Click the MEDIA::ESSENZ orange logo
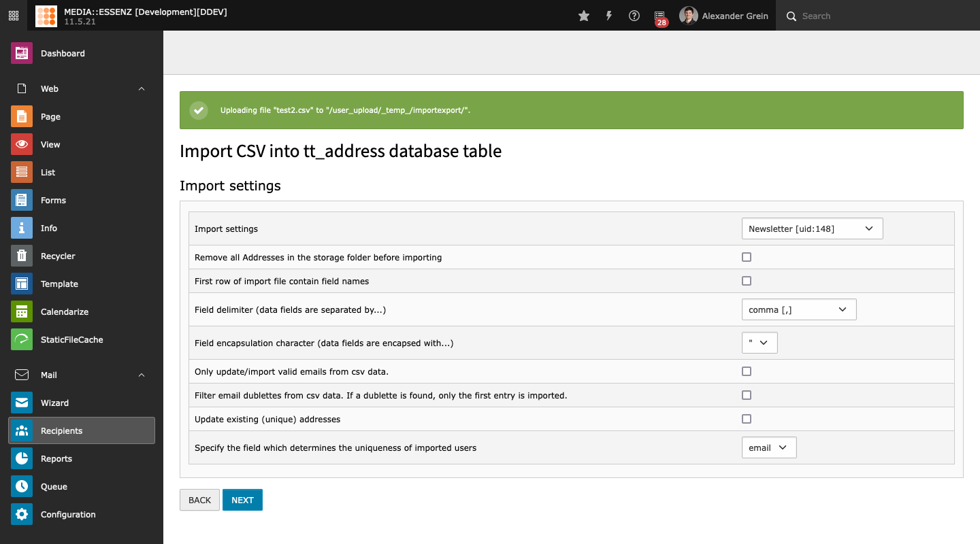This screenshot has width=980, height=544. [46, 16]
